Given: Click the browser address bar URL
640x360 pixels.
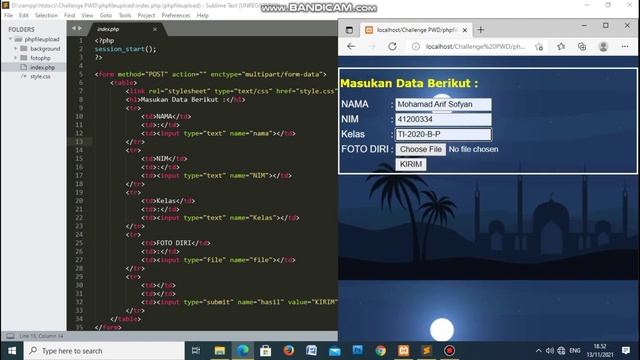Looking at the screenshot, I should pyautogui.click(x=475, y=47).
